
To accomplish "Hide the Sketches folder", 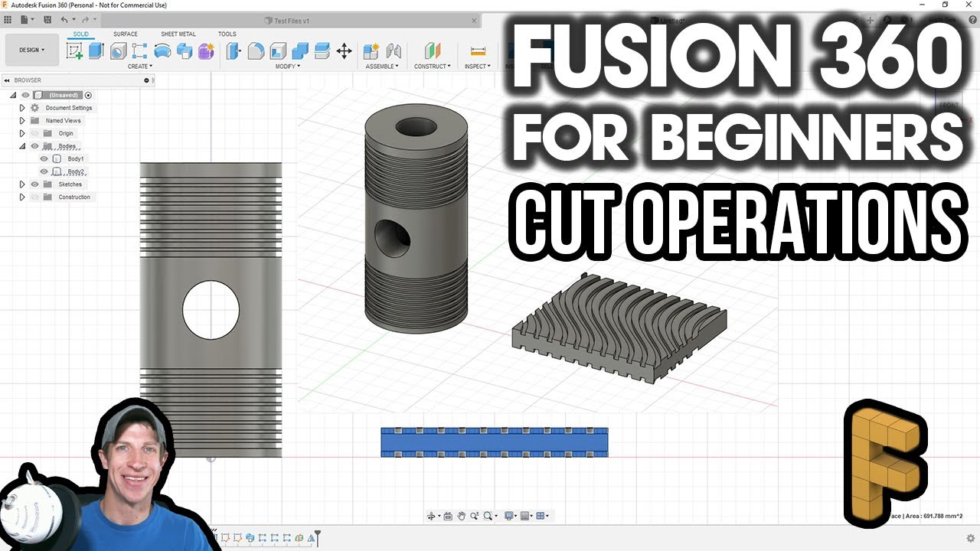I will tap(34, 184).
